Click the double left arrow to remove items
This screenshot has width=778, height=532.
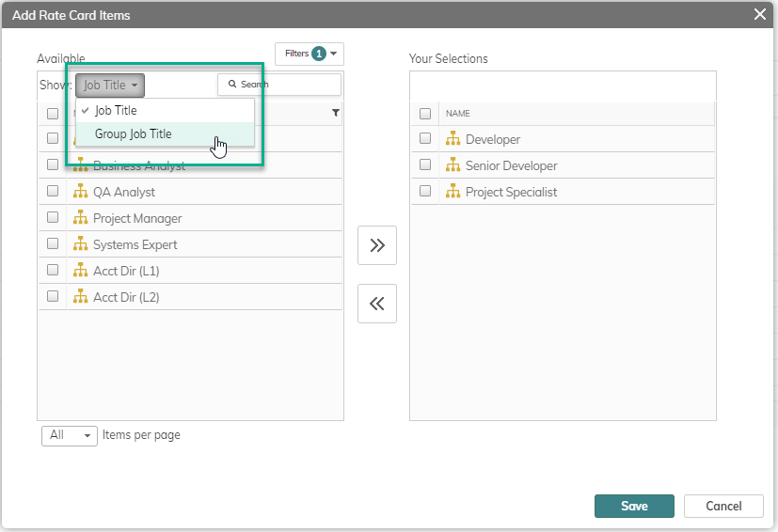click(377, 304)
